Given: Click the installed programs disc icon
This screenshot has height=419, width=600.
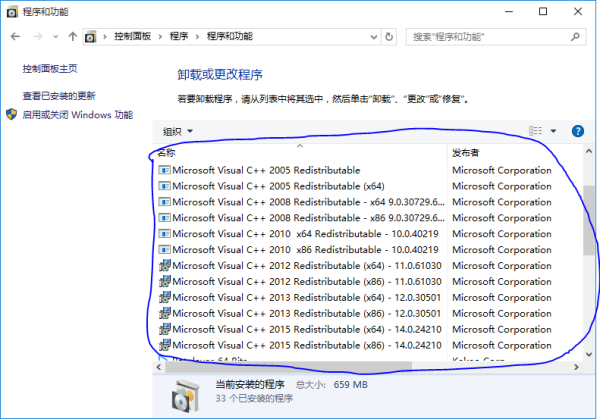Looking at the screenshot, I should tap(185, 396).
